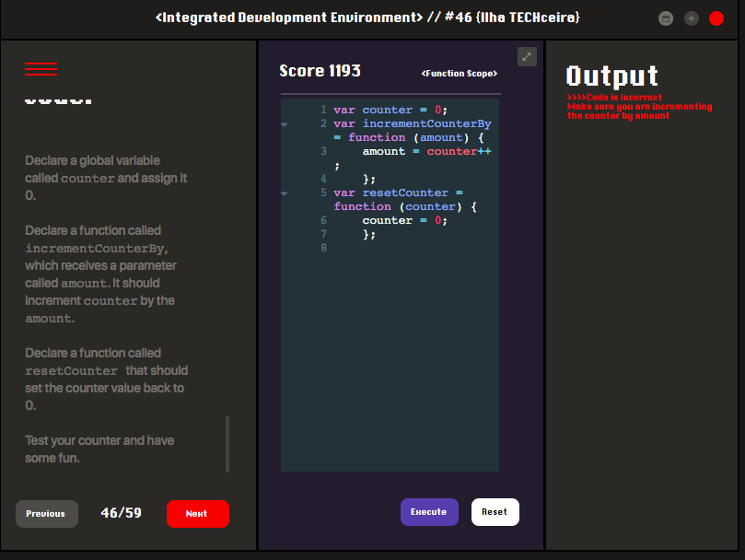Click line number 3 in gutter
This screenshot has height=560, width=745.
tap(323, 151)
